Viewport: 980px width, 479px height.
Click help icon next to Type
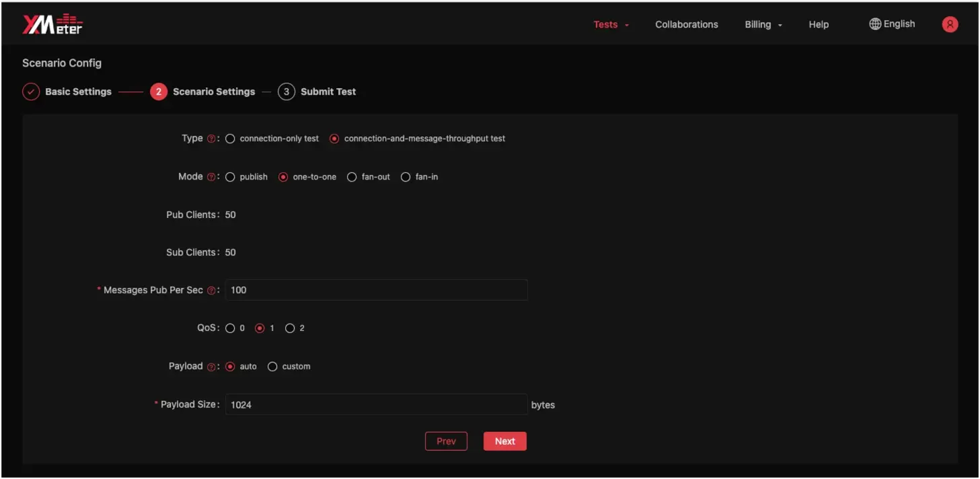click(x=211, y=139)
